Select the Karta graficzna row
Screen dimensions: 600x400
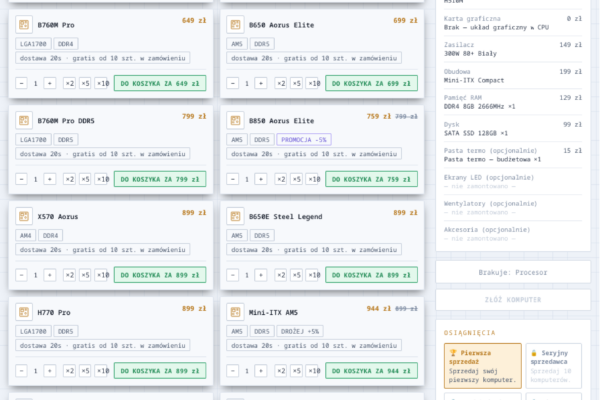point(513,23)
